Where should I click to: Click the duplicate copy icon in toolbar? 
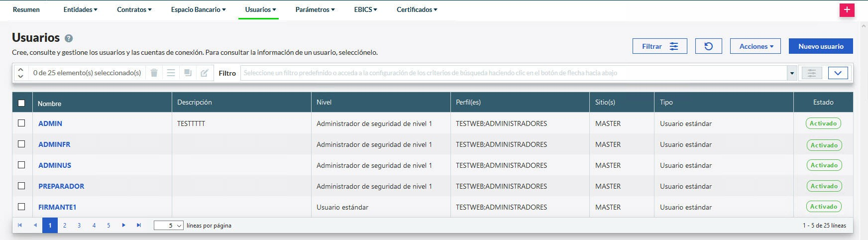188,73
